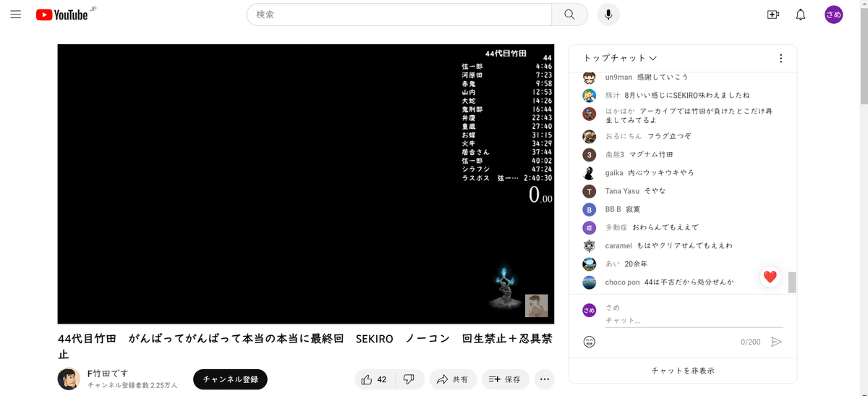
Task: Click the chat scrollbar thumb
Action: coord(792,282)
